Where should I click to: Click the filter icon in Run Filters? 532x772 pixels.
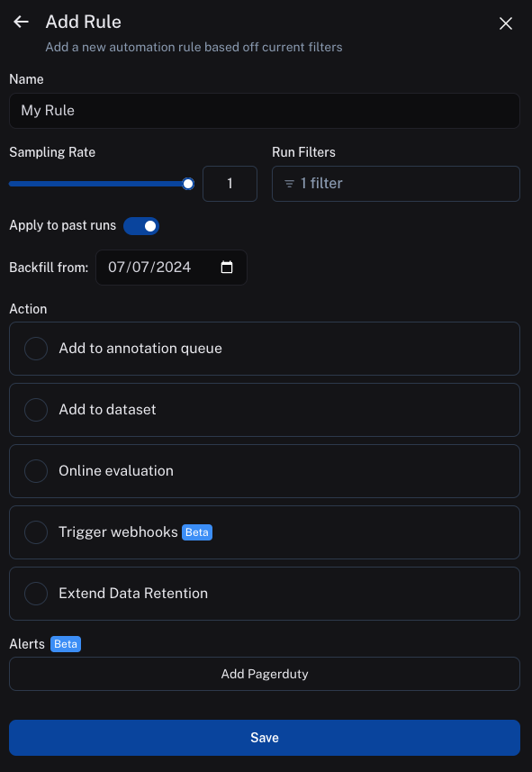click(x=289, y=184)
